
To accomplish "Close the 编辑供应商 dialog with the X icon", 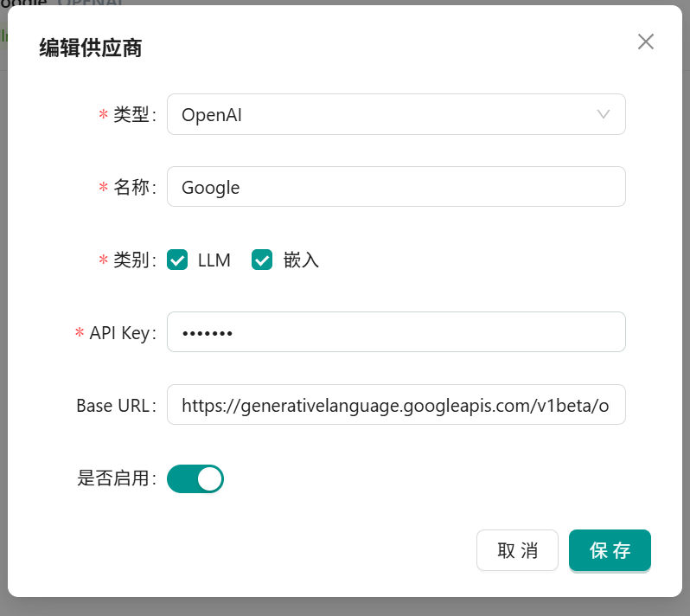I will coord(645,42).
